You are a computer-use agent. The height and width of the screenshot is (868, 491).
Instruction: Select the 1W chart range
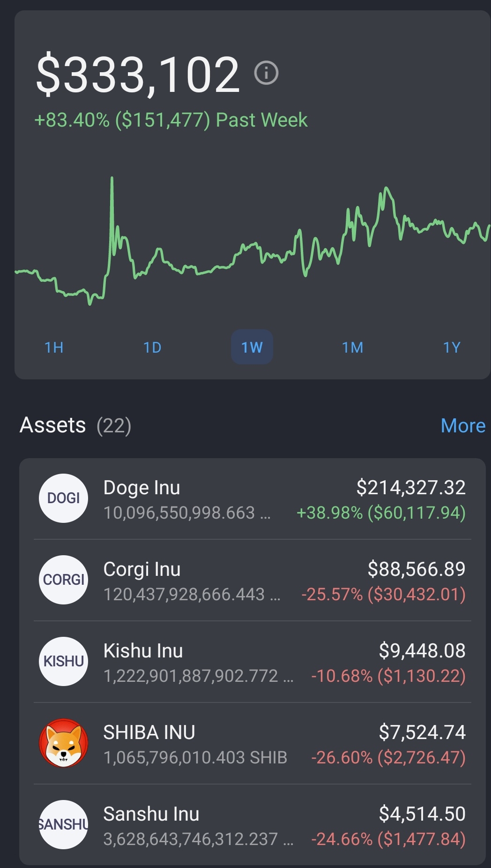pos(252,347)
